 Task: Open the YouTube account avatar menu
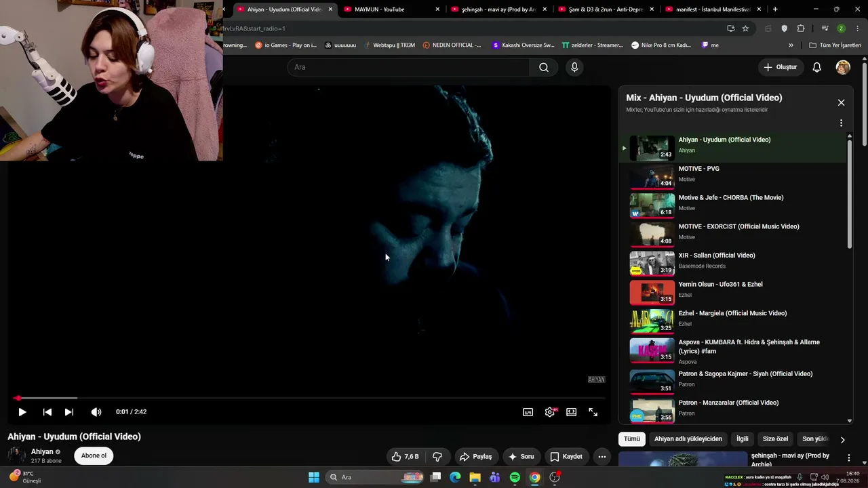pos(843,67)
